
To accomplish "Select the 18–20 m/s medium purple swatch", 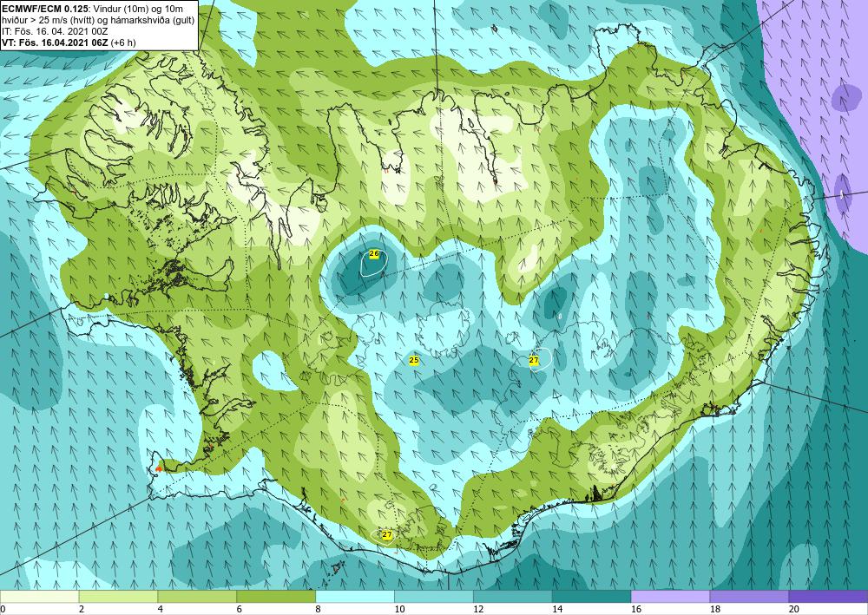I will [x=749, y=597].
